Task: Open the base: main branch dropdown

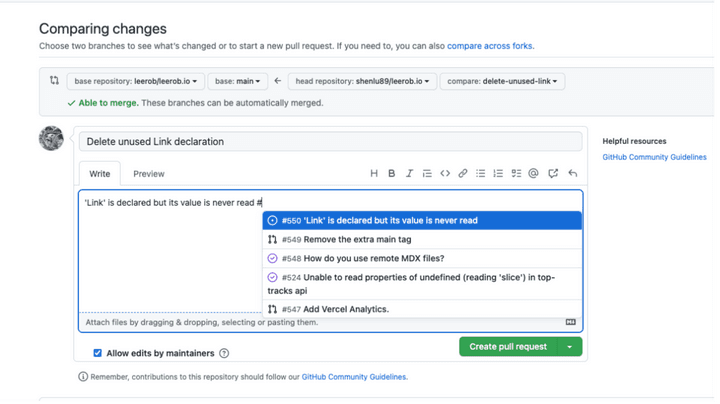Action: coord(238,80)
